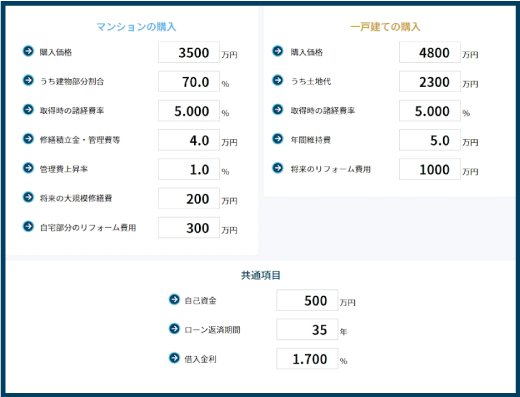Click arrow icon beside 修繕積立金・管理費等

click(28, 139)
